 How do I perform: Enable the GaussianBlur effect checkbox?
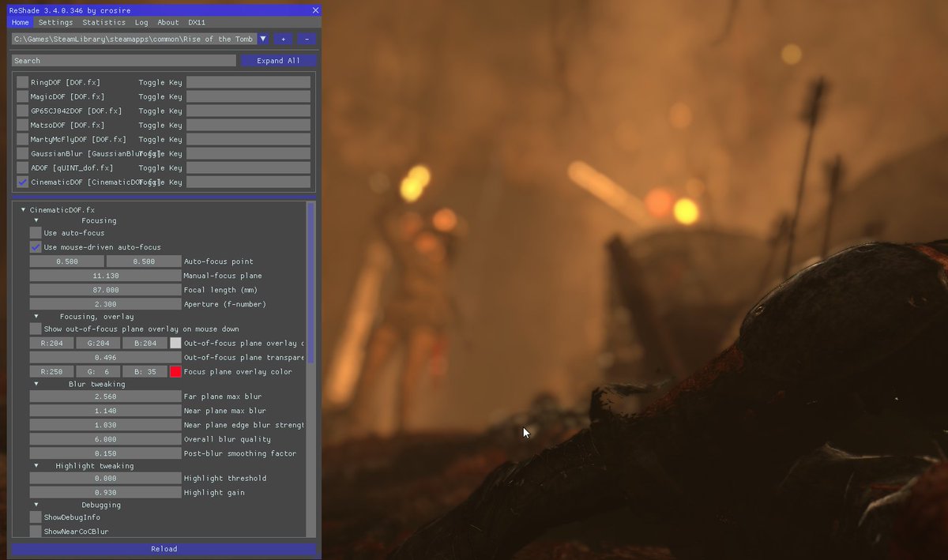[22, 153]
